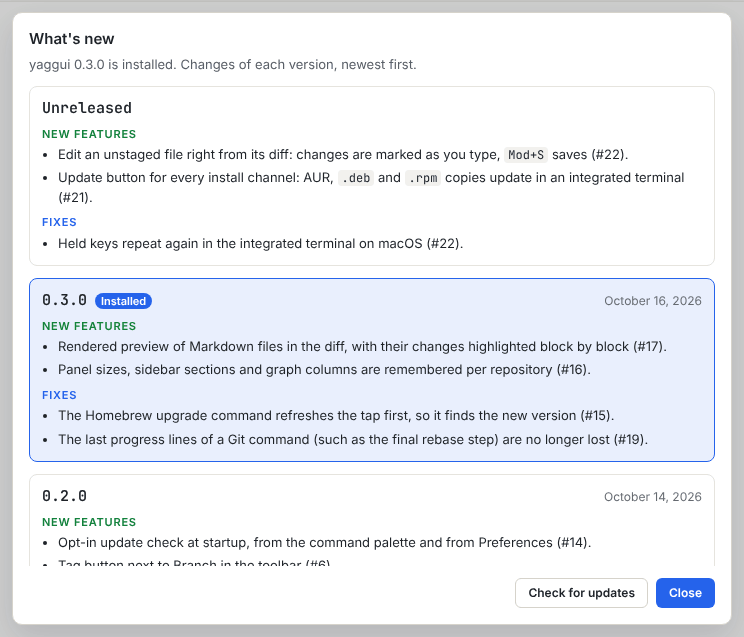
Task: Click "The last progress lines" fix line
Action: 353,440
